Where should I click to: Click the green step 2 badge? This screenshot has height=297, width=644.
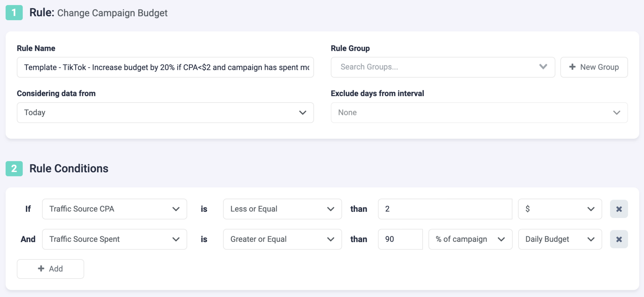coord(14,169)
